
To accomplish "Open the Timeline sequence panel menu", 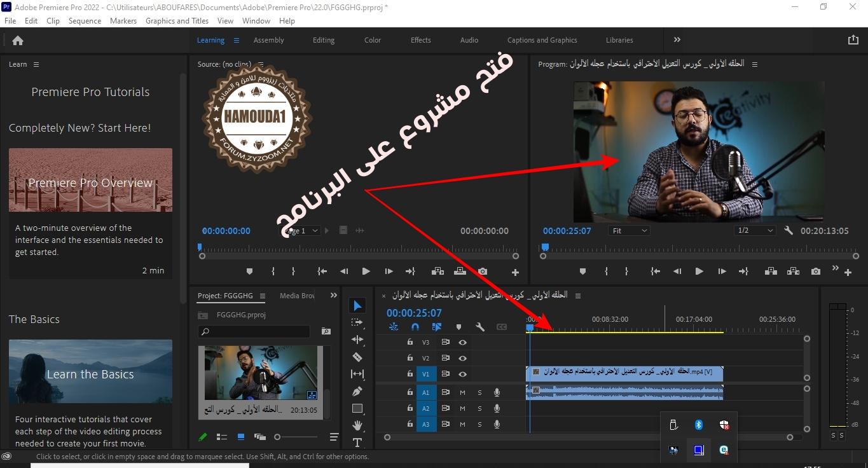I will [x=578, y=295].
